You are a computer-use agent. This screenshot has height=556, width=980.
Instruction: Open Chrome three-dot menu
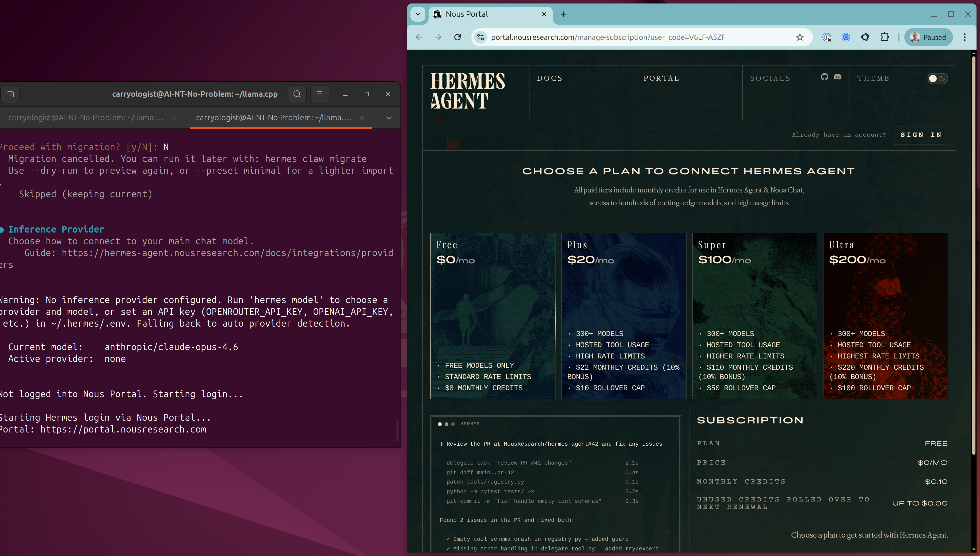click(x=965, y=37)
